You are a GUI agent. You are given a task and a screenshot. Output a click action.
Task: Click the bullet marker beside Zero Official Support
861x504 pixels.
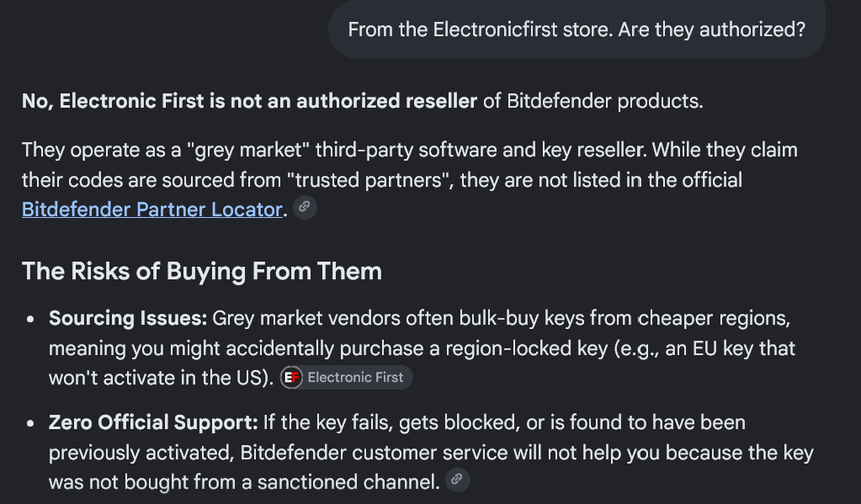click(x=30, y=423)
